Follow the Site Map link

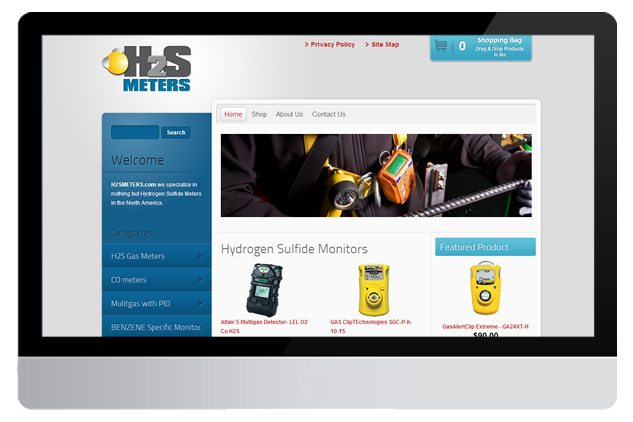(384, 45)
